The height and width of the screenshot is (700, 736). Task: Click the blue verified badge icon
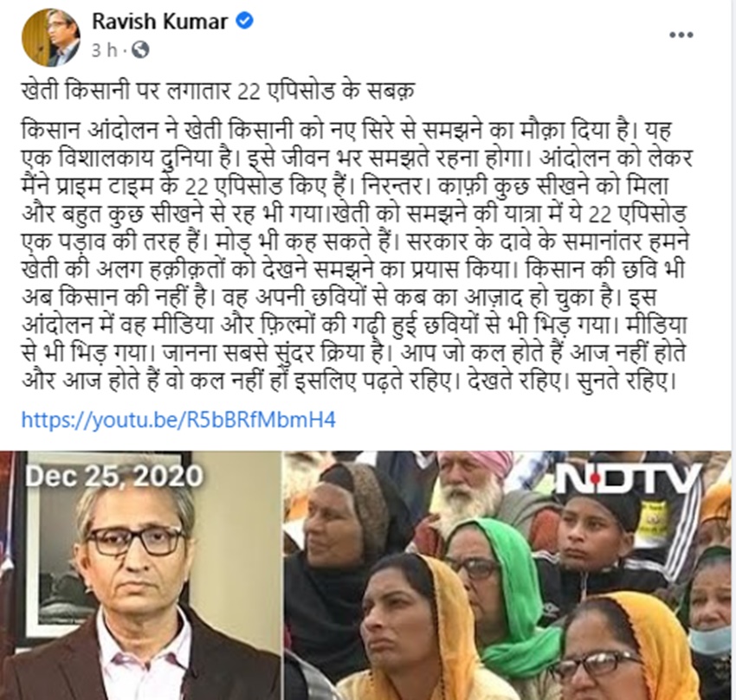pyautogui.click(x=244, y=21)
